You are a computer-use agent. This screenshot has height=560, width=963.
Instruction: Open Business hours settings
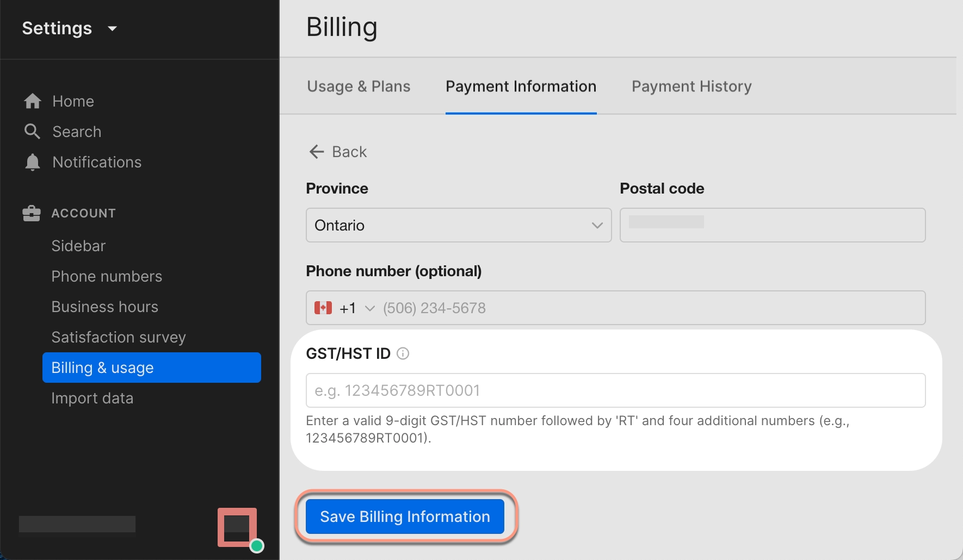[x=104, y=306]
